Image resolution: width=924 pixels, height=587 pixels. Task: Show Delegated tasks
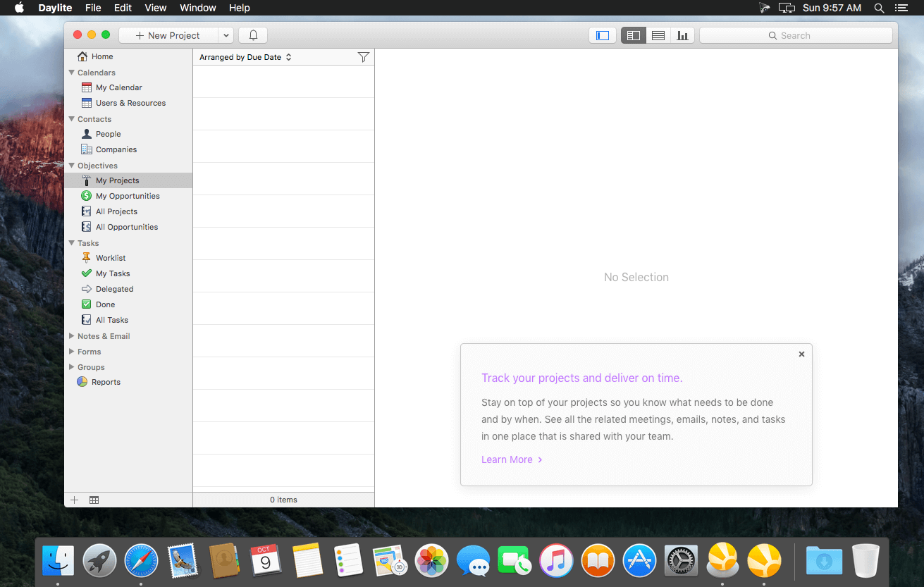[108, 289]
